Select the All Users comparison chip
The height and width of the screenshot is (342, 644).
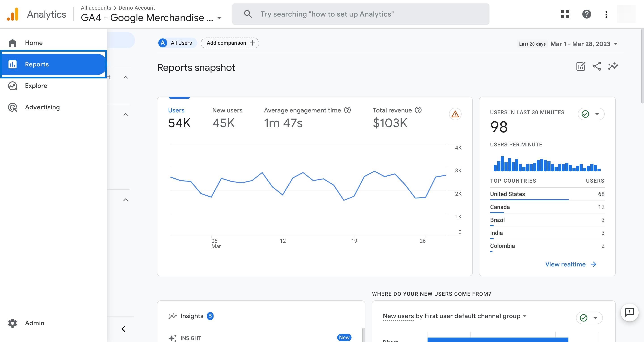[177, 43]
